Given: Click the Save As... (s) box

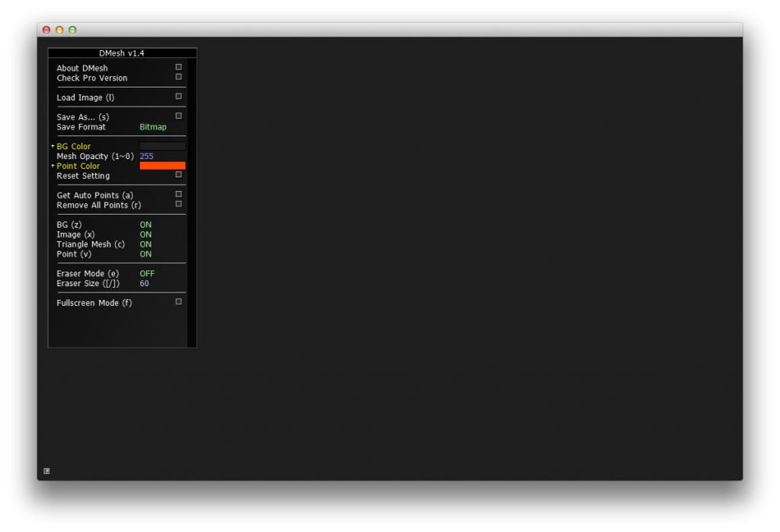Looking at the screenshot, I should tap(178, 116).
